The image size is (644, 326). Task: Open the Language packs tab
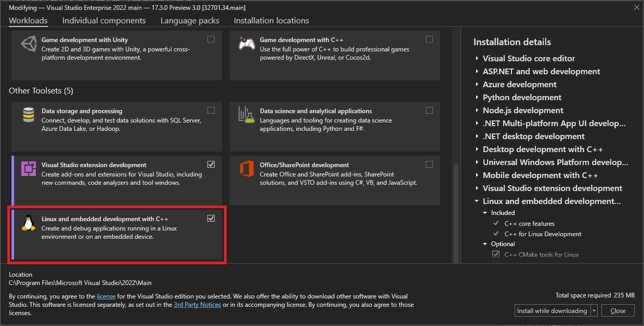click(x=190, y=21)
